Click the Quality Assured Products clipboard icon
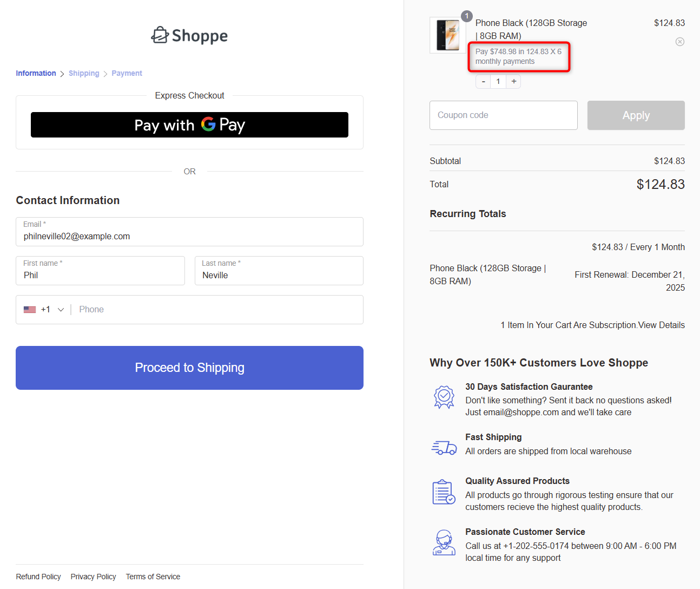 [444, 492]
